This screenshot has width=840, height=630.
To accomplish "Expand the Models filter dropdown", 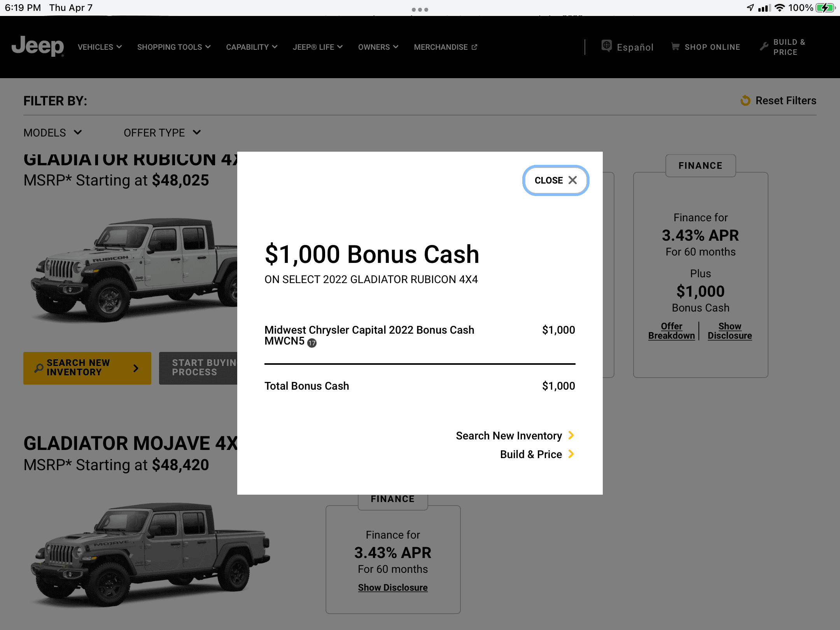I will click(x=53, y=133).
